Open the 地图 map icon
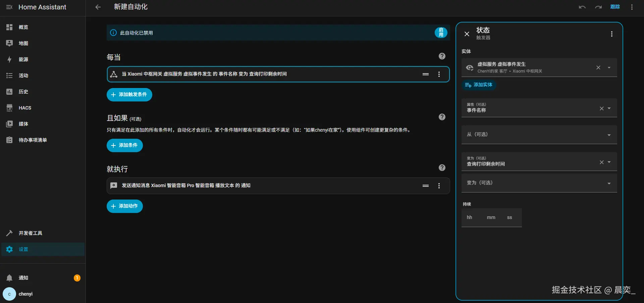Screen dimensions: 644x303 coord(9,43)
